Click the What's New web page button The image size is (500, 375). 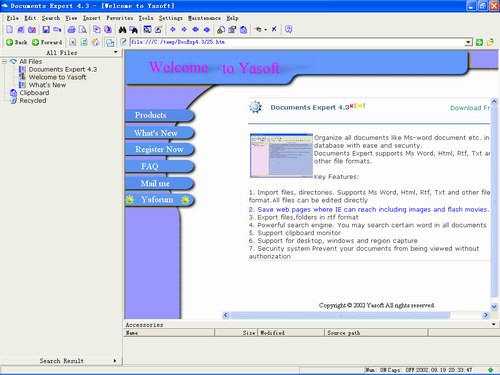(159, 133)
